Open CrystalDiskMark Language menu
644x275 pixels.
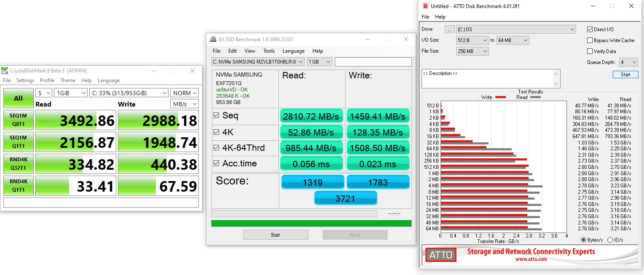[x=109, y=80]
